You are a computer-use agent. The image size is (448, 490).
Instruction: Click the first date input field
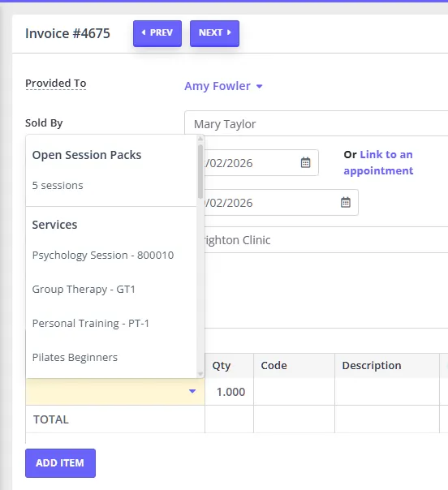tap(252, 162)
